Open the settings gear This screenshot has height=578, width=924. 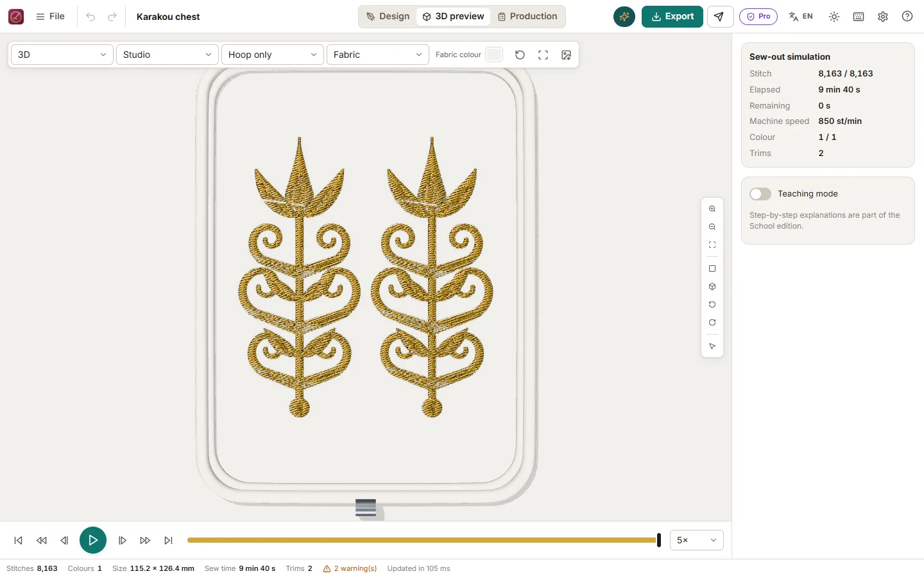883,17
